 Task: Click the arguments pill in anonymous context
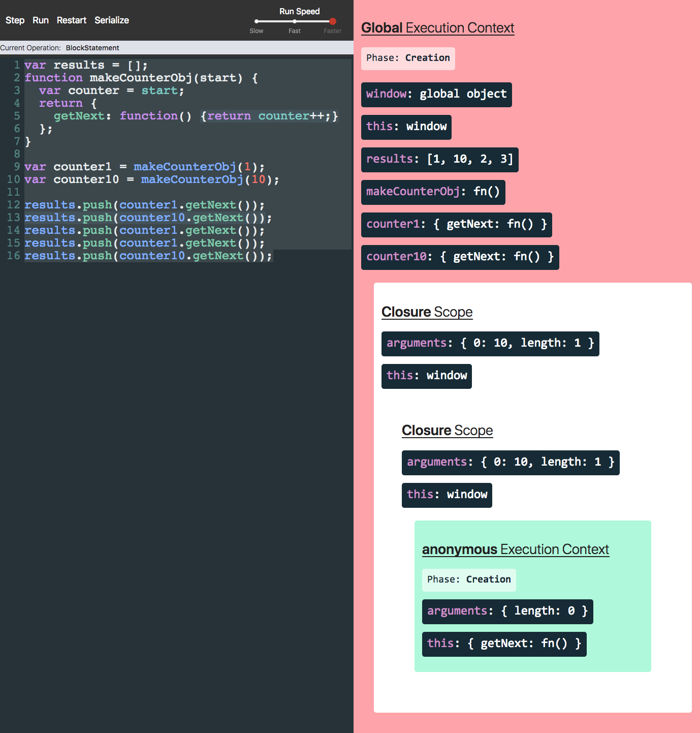(507, 612)
